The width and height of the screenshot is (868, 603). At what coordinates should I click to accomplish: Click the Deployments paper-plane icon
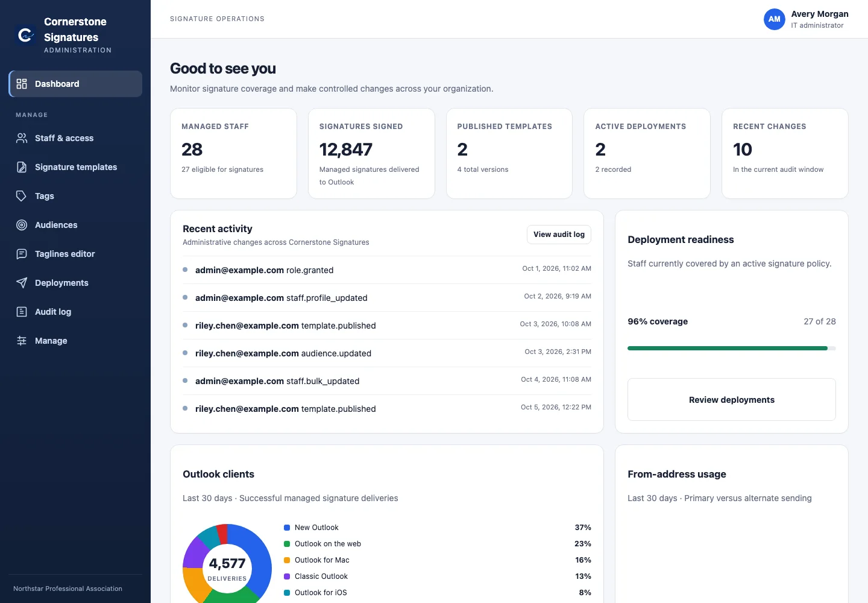pos(22,283)
